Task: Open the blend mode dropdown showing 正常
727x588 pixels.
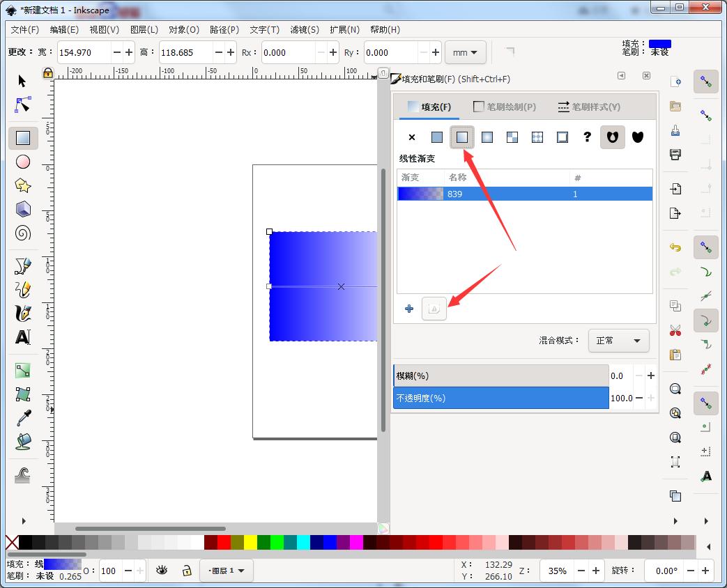Action: click(618, 341)
